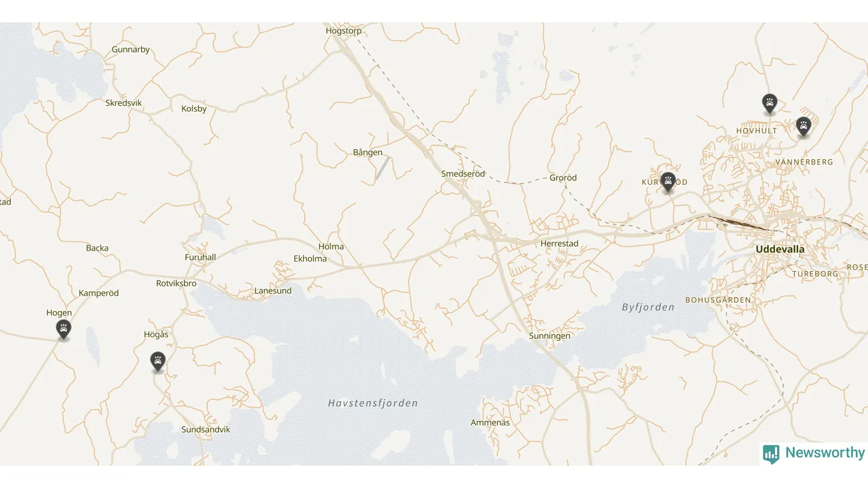Select the car marker above Vännerberg
The width and height of the screenshot is (868, 488).
(804, 127)
